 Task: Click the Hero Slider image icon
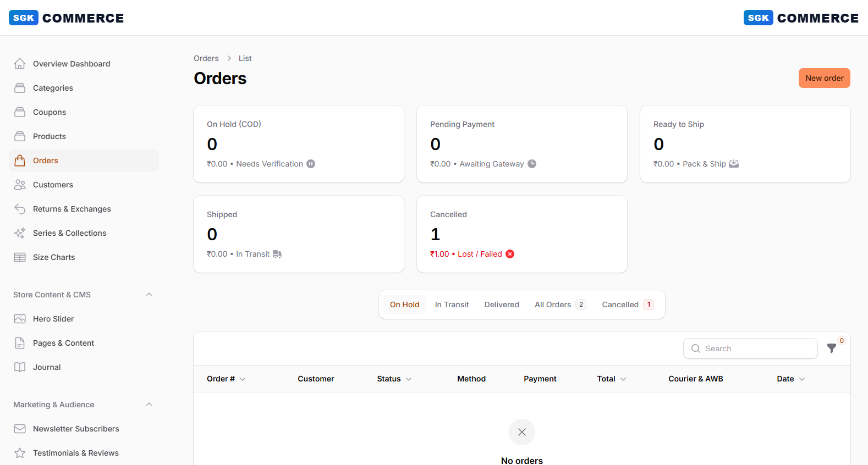tap(20, 319)
